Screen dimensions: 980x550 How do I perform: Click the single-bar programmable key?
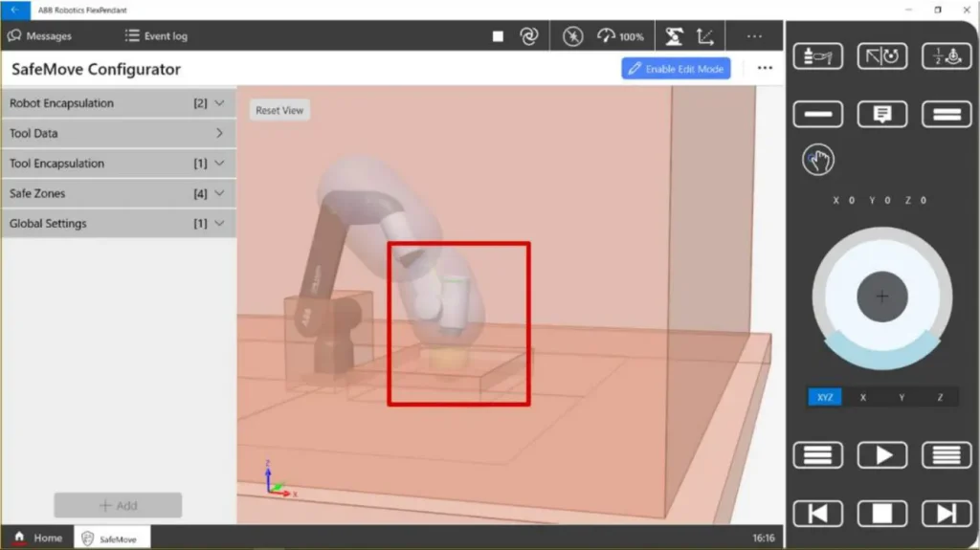tap(817, 115)
